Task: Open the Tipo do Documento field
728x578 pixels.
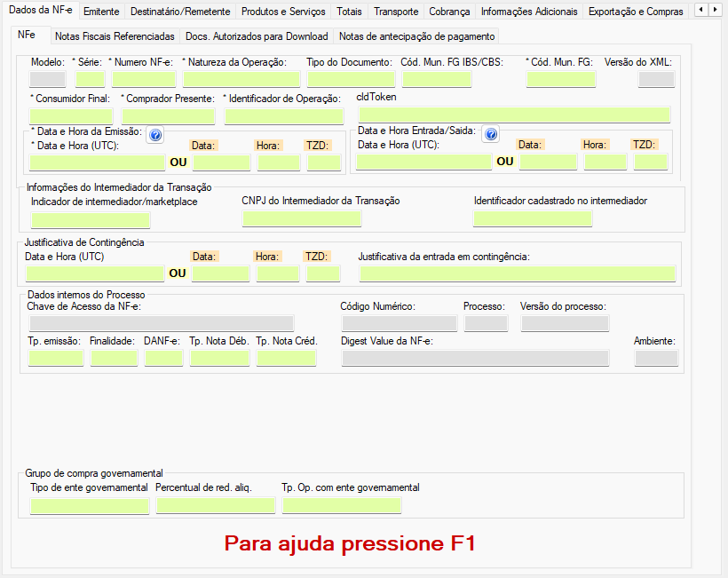Action: [351, 79]
